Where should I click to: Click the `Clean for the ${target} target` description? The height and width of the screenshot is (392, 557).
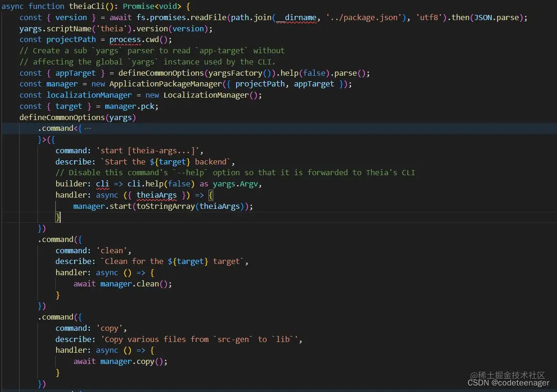tap(172, 262)
